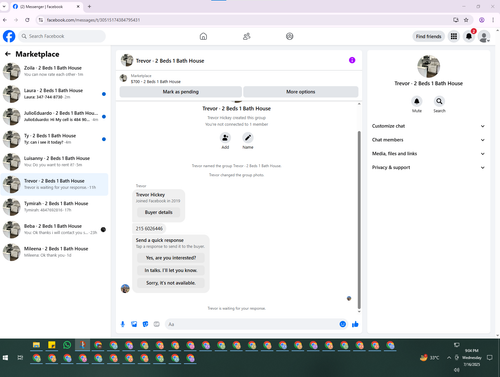Send a thumbs-up like

[355, 324]
